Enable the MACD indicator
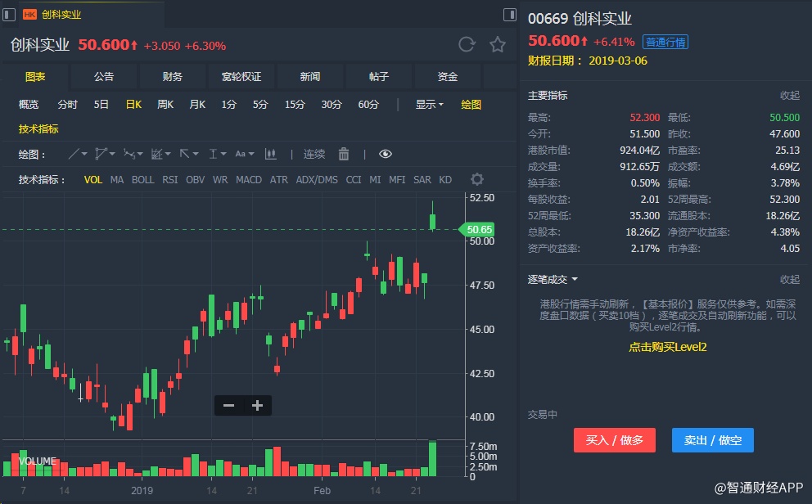812x504 pixels. 249,179
